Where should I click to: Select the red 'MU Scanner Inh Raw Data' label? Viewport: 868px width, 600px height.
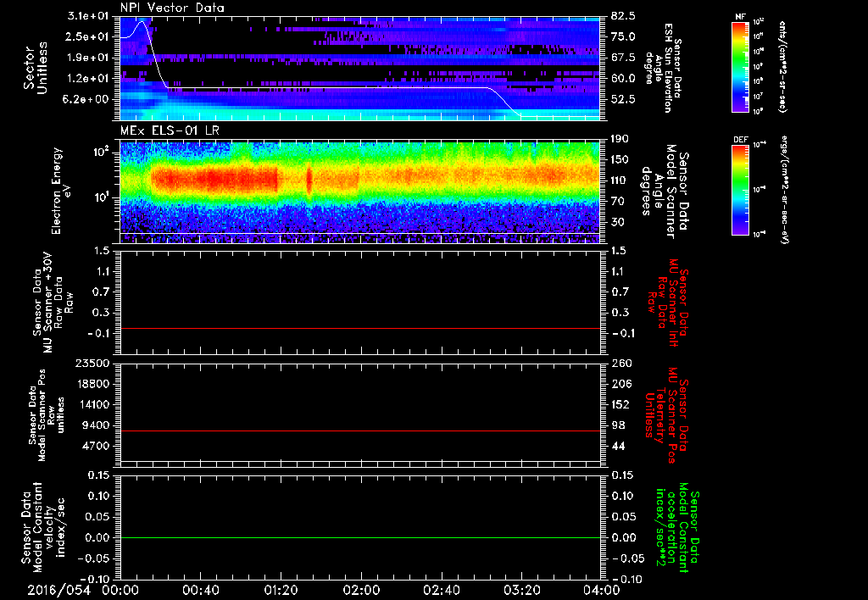click(x=666, y=303)
